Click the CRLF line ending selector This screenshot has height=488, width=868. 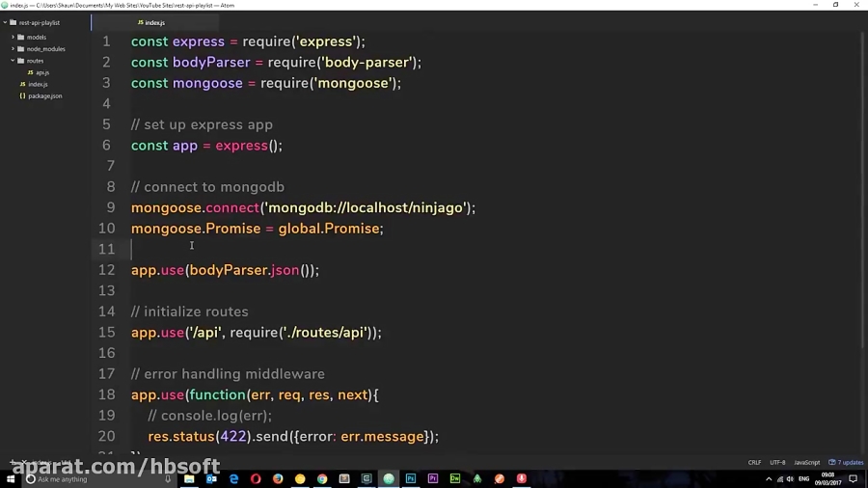coord(754,463)
